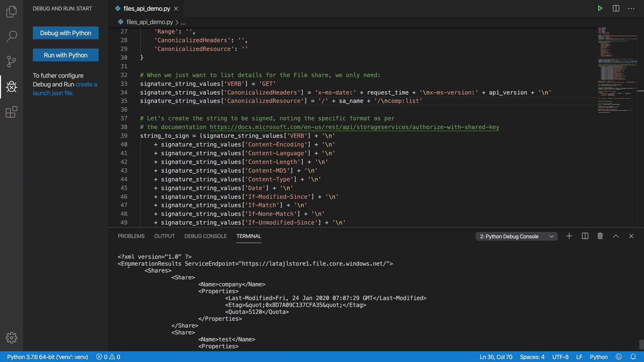Image resolution: width=644 pixels, height=362 pixels.
Task: Maximize the panel with the up chevron
Action: (616, 236)
